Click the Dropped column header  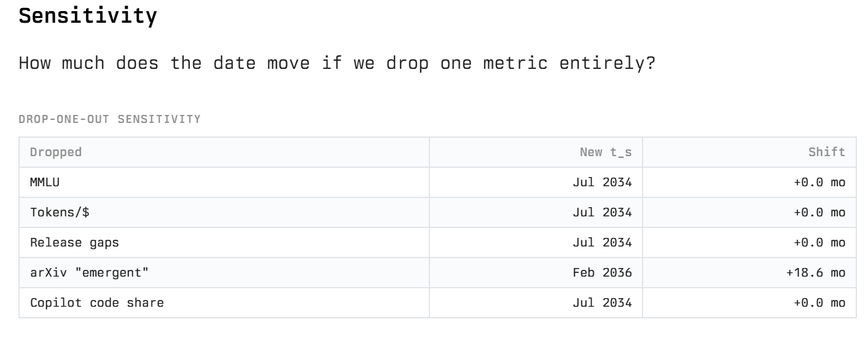pyautogui.click(x=56, y=152)
